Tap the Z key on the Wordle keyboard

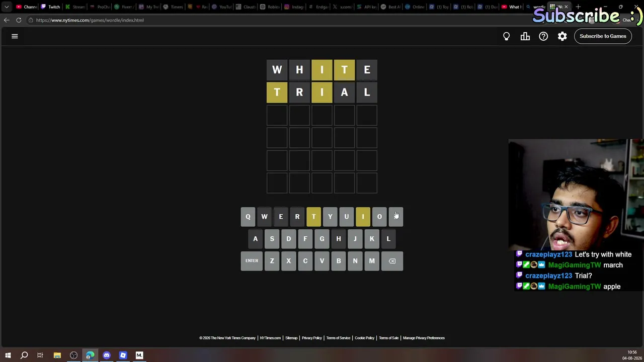[x=272, y=261]
